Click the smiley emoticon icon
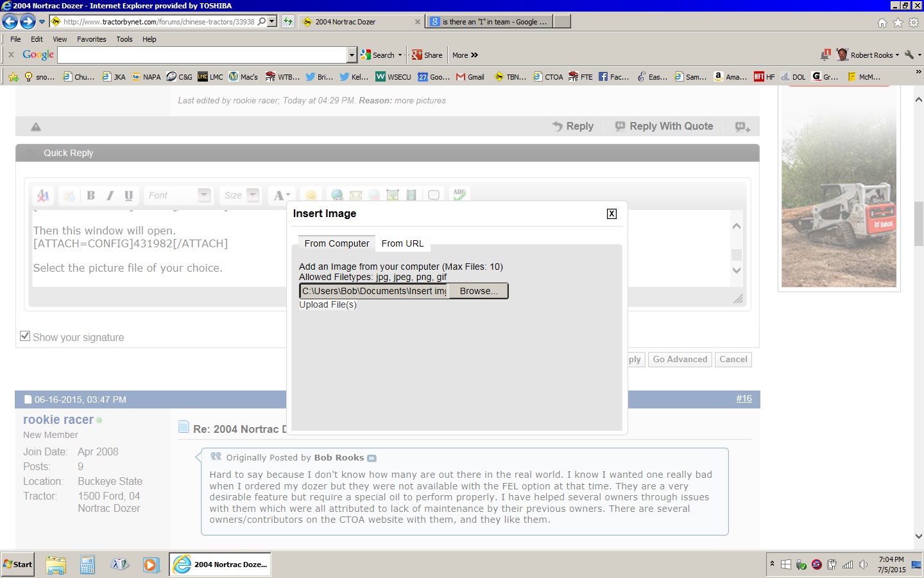The width and height of the screenshot is (924, 578). coord(311,195)
